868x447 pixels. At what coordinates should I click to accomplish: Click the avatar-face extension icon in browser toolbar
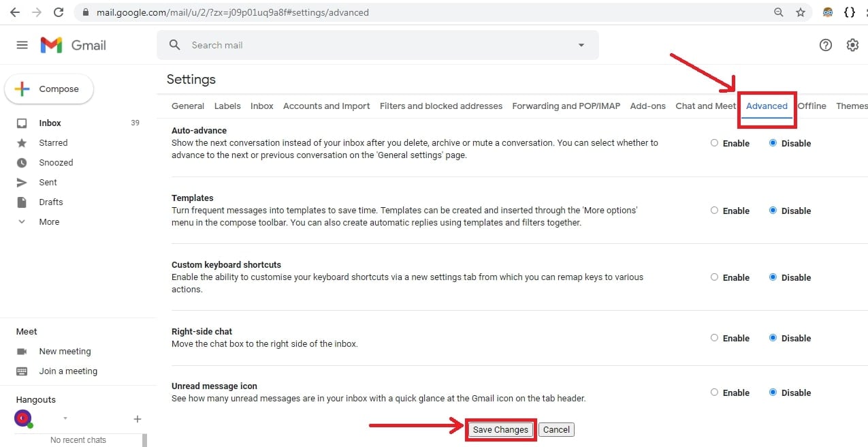tap(829, 12)
